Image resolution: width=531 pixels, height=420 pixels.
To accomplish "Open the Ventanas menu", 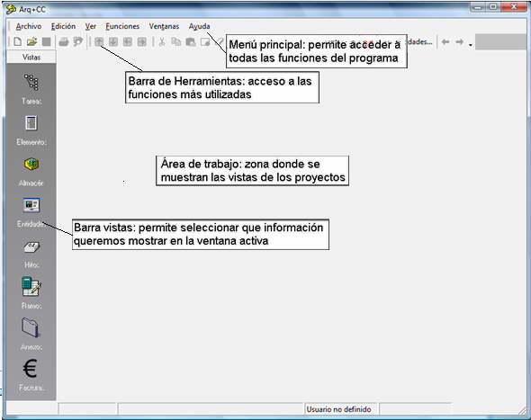I will point(164,26).
